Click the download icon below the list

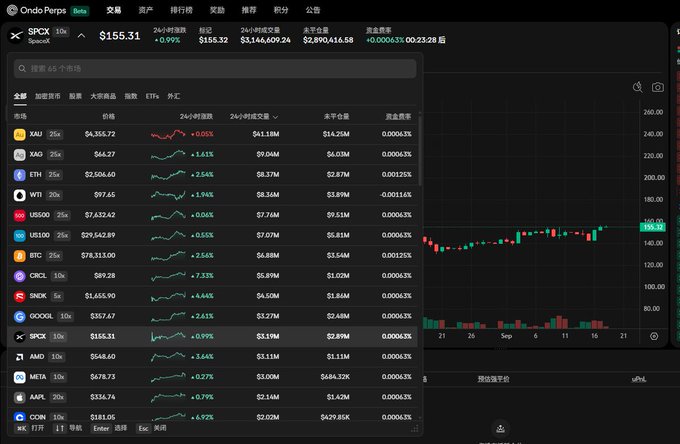(x=500, y=429)
